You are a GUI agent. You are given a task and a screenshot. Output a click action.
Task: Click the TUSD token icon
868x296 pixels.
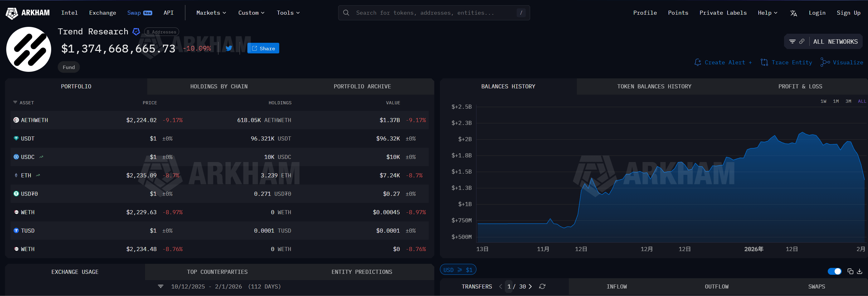[16, 231]
